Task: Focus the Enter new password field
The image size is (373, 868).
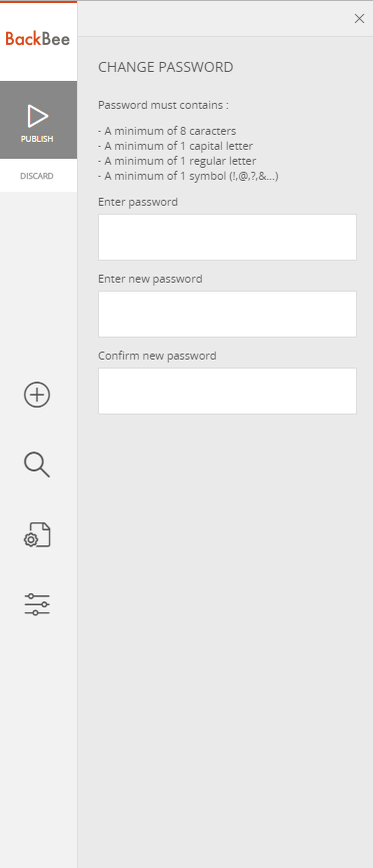Action: [227, 314]
